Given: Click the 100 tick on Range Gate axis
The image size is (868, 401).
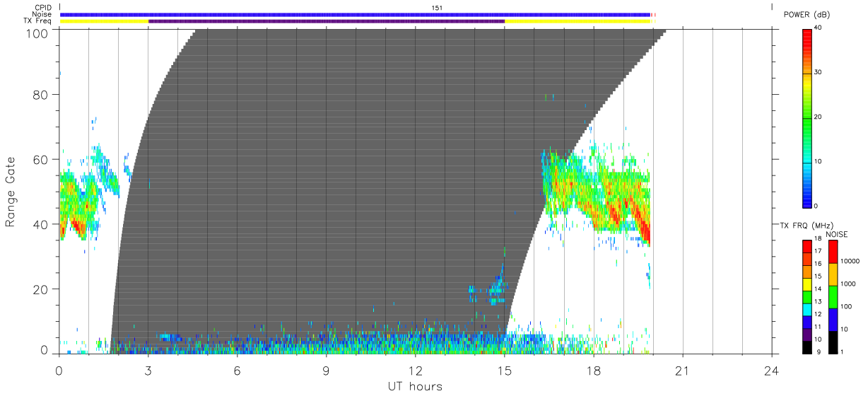Looking at the screenshot, I should pos(37,34).
